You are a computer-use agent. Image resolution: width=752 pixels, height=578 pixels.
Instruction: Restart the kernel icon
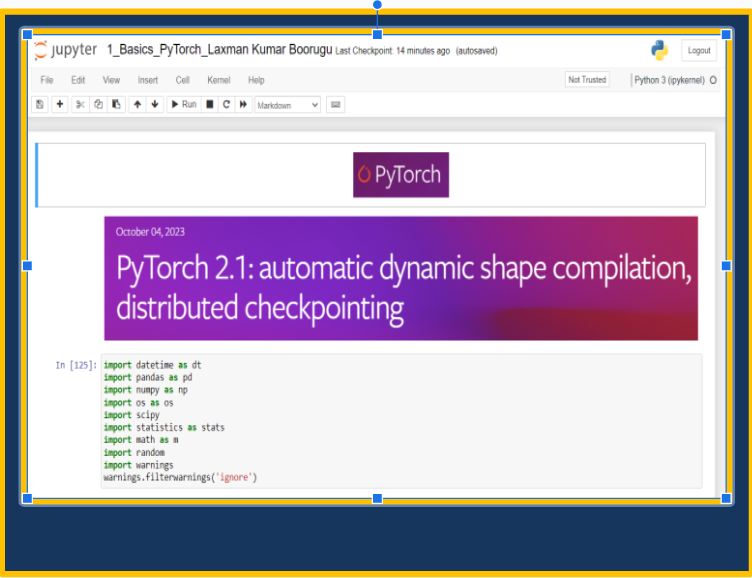click(x=226, y=104)
